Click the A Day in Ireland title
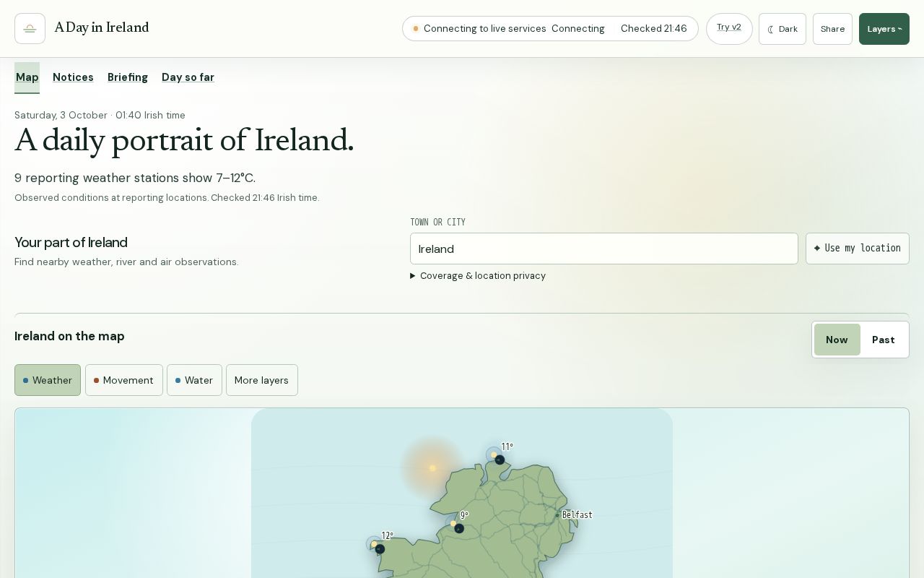The height and width of the screenshot is (578, 924). click(x=102, y=28)
